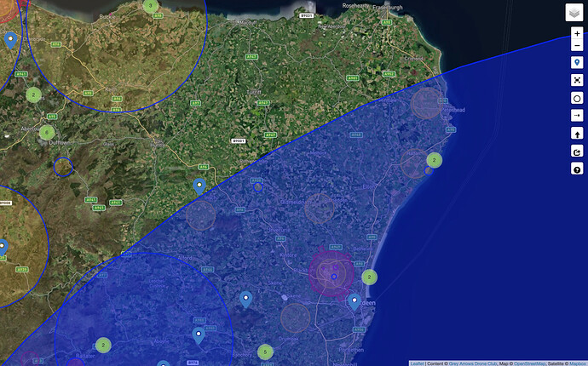Click the small blue circle south of Dufftown
This screenshot has height=366, width=588.
coord(63,167)
